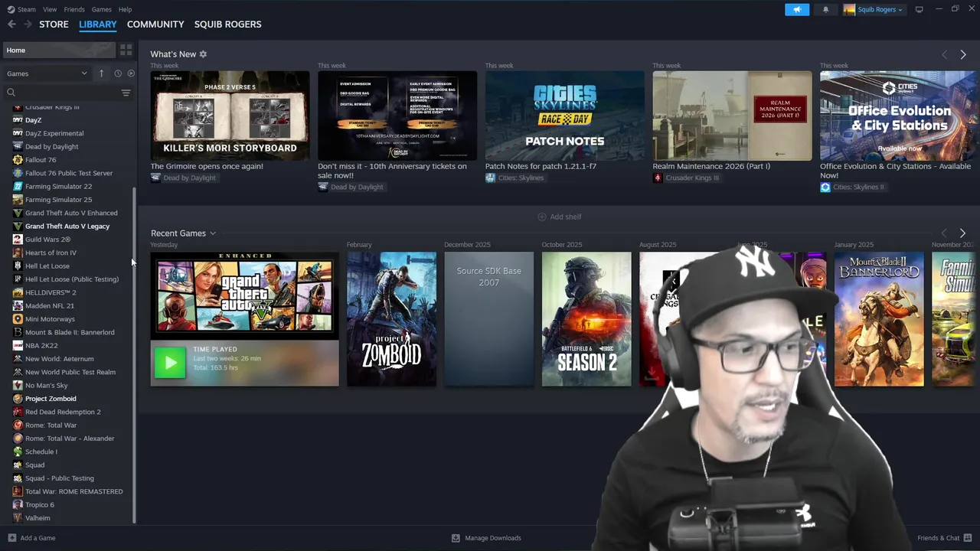Open Killer's Mori Storyboard news thumbnail
The image size is (980, 551).
(x=230, y=116)
